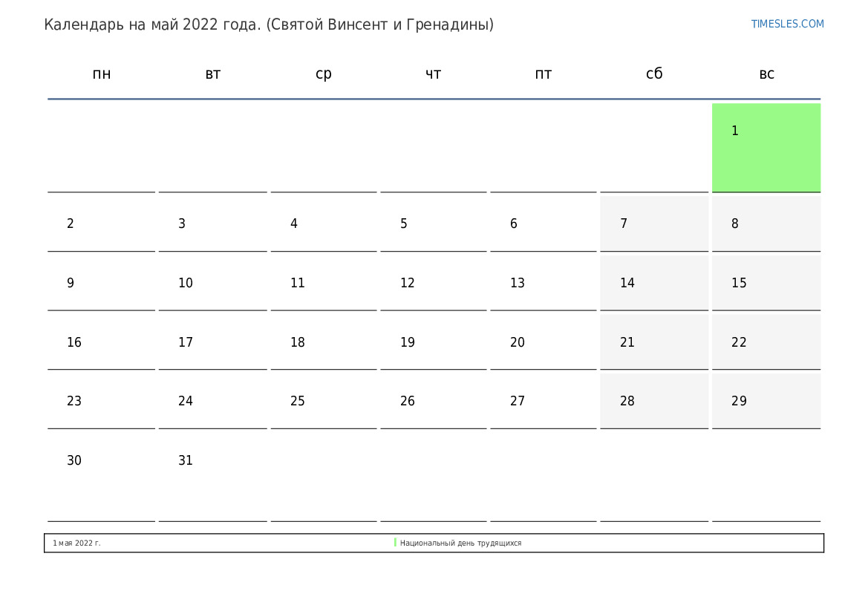Select Sunday date 29

766,401
